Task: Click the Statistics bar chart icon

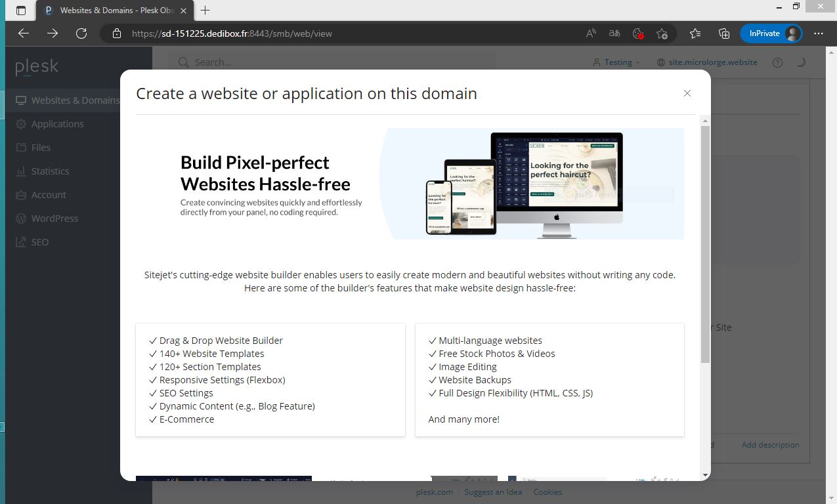Action: (x=21, y=171)
